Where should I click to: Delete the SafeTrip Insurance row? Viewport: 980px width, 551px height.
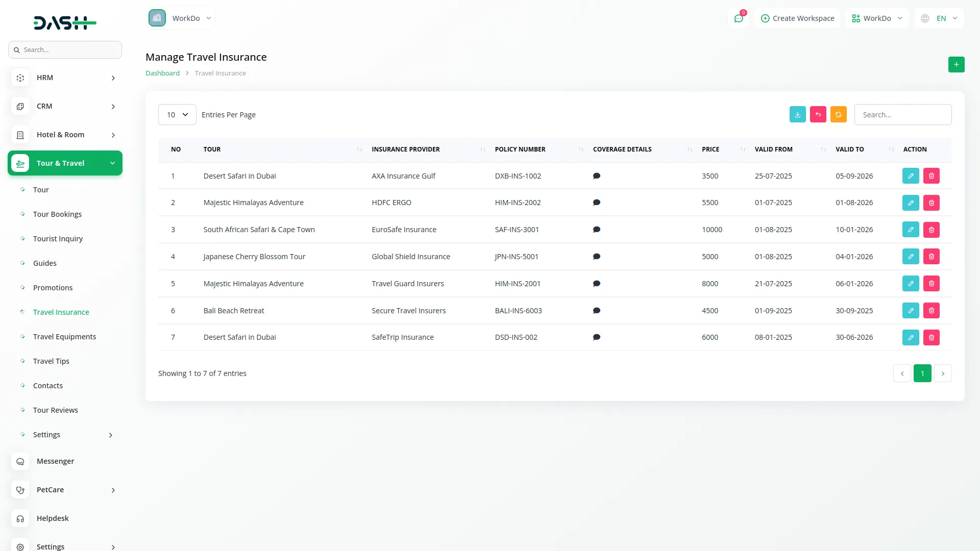point(931,338)
